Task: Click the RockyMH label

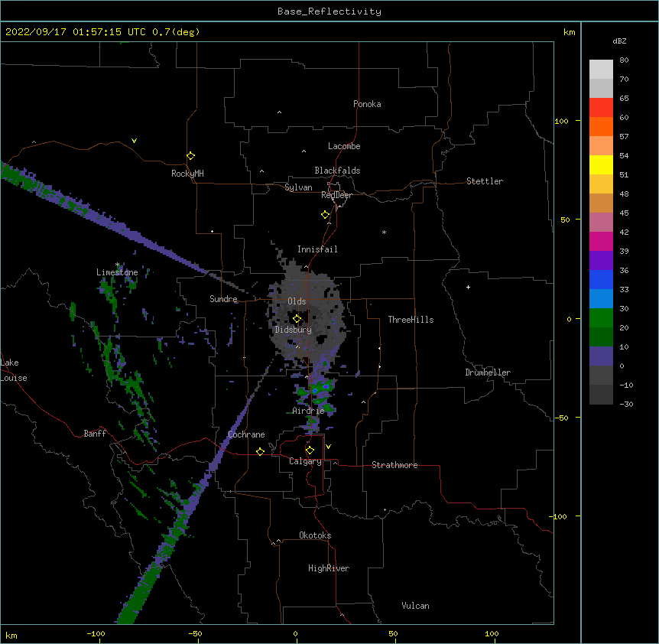Action: 187,174
